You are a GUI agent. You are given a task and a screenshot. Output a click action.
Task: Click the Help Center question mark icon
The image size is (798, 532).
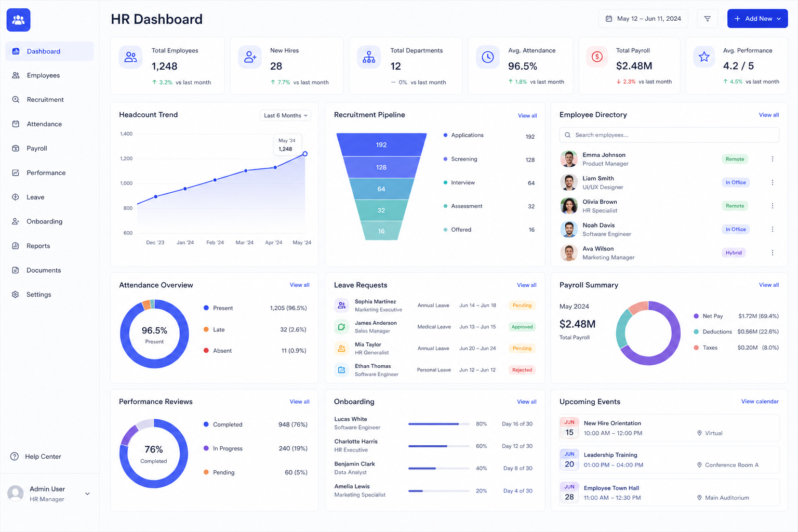[15, 457]
